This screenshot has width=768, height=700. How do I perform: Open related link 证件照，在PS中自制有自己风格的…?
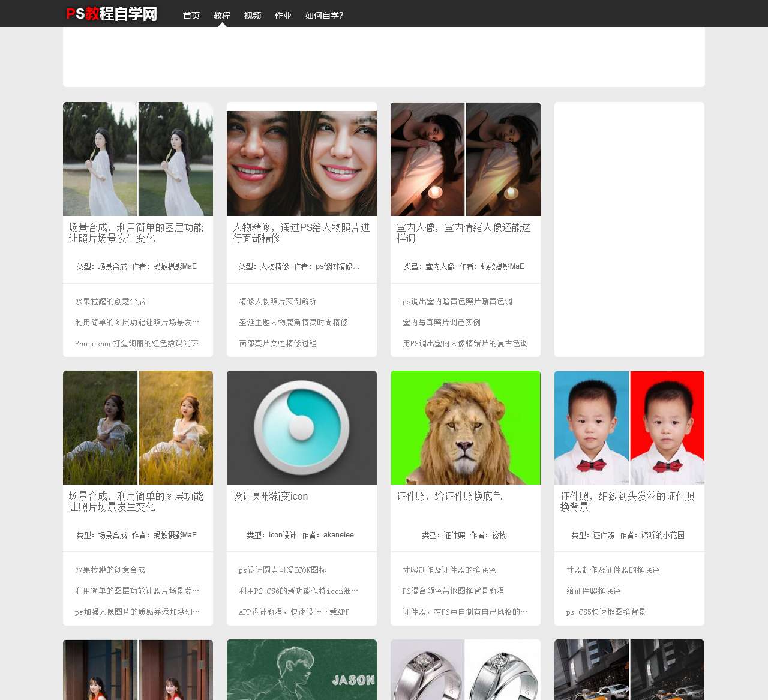465,612
